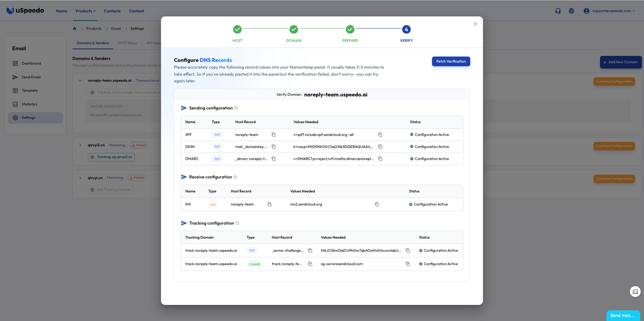
Task: Copy the SPF host record value
Action: tap(274, 135)
